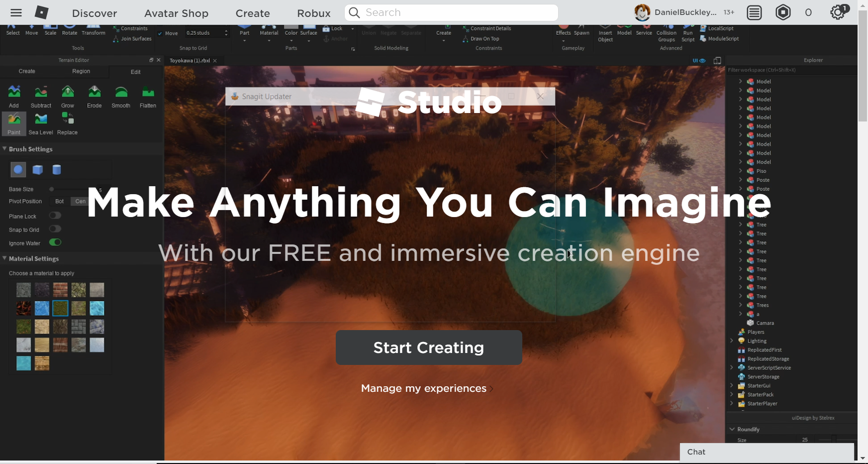The image size is (868, 464).
Task: Open the settings gear icon
Action: 839,12
